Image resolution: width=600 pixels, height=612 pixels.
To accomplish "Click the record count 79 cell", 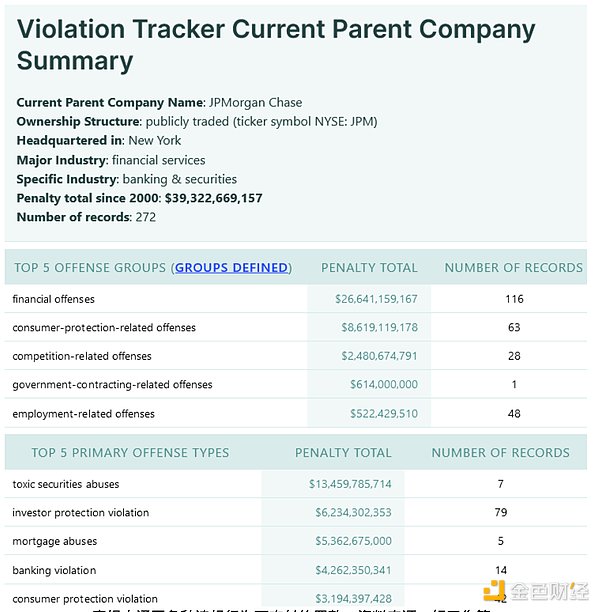I will pyautogui.click(x=501, y=513).
